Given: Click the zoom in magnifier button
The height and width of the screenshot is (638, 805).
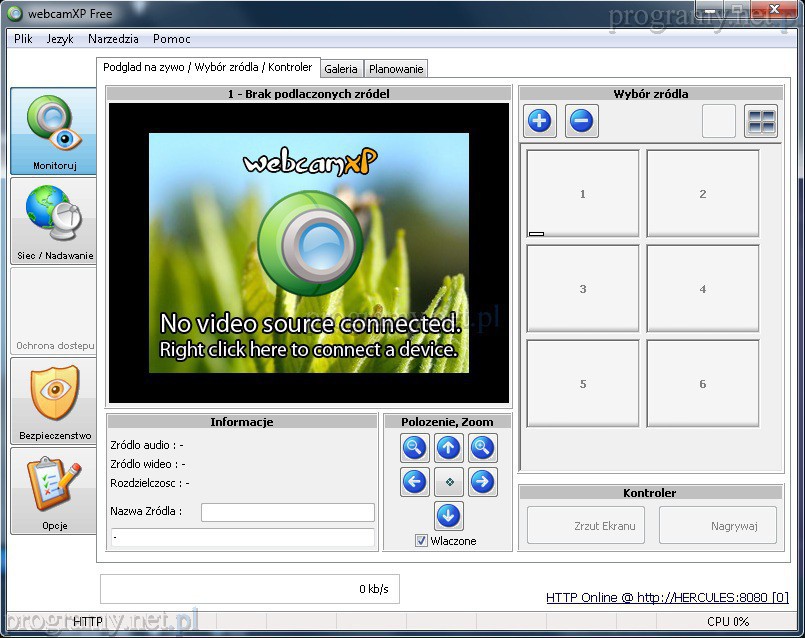Looking at the screenshot, I should pyautogui.click(x=482, y=448).
